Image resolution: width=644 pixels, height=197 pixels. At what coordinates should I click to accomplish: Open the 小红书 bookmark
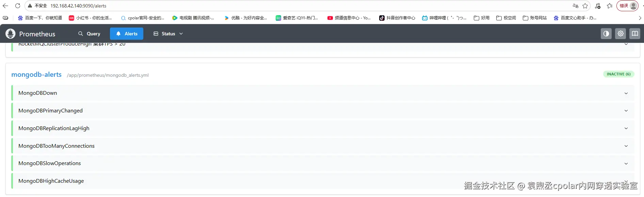(x=90, y=18)
